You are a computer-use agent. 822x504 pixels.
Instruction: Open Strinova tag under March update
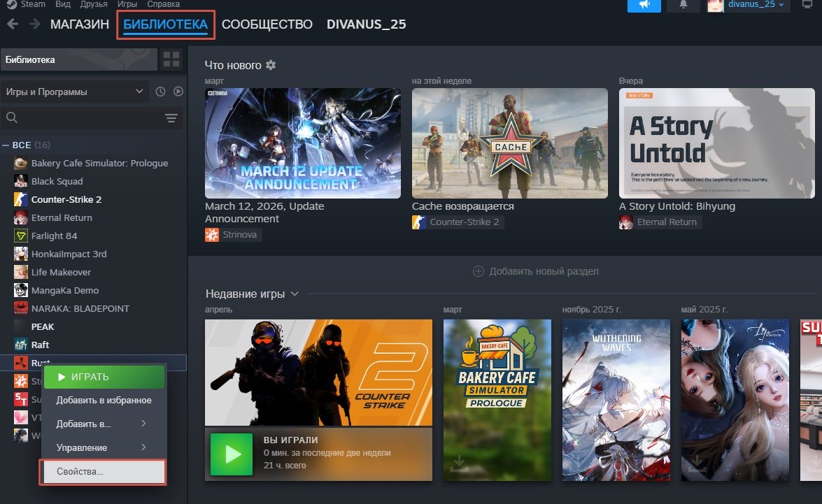233,235
